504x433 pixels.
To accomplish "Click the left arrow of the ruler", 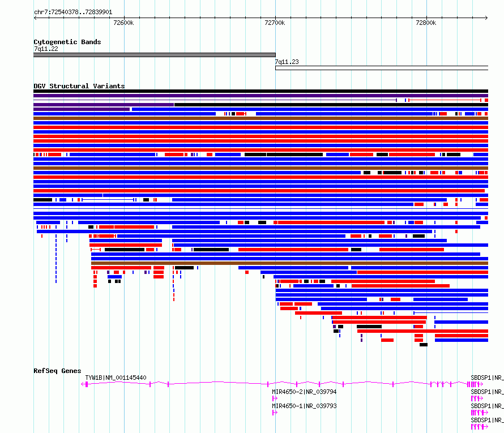I will pos(35,18).
